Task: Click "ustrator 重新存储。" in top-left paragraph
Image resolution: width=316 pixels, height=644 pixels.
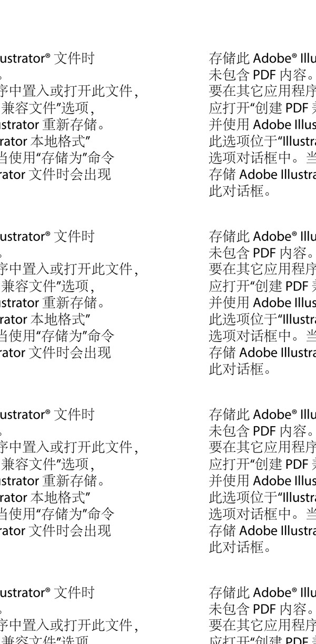Action: [52, 125]
